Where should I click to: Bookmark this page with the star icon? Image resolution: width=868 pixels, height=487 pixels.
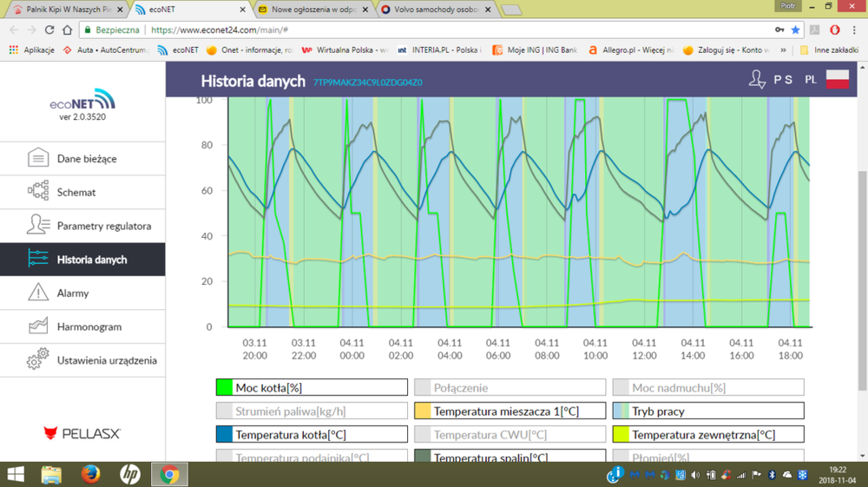[x=795, y=30]
